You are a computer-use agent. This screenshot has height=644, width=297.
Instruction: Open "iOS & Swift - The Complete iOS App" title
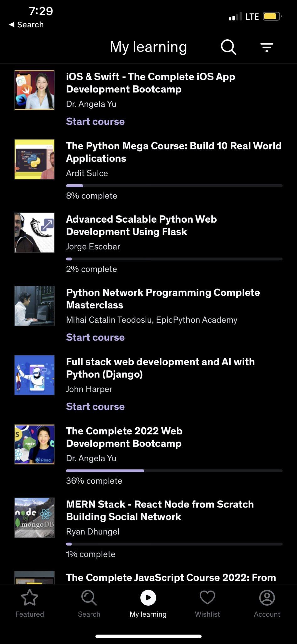151,83
